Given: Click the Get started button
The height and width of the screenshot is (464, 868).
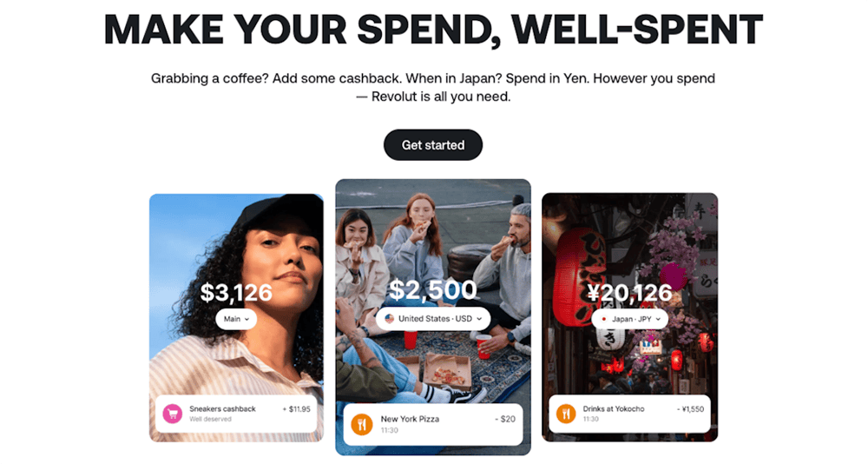Looking at the screenshot, I should click(x=432, y=145).
